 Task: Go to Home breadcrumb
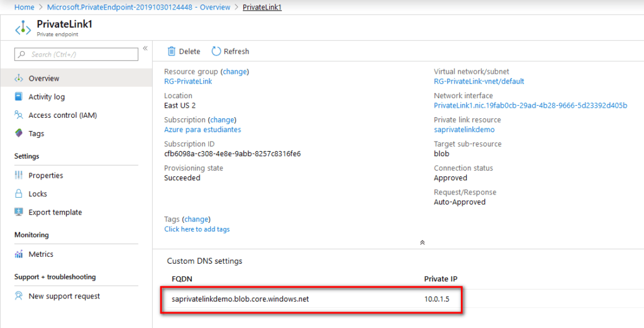coord(25,8)
